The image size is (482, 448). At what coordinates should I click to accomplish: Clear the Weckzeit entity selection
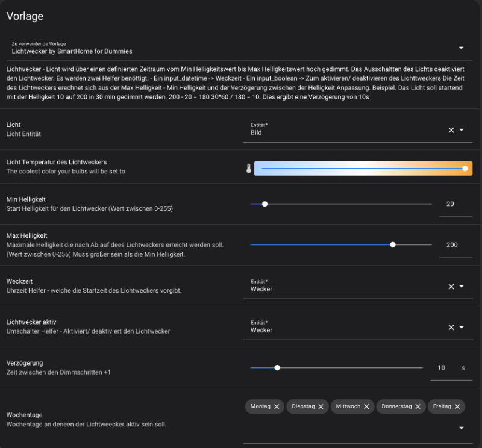pyautogui.click(x=451, y=287)
